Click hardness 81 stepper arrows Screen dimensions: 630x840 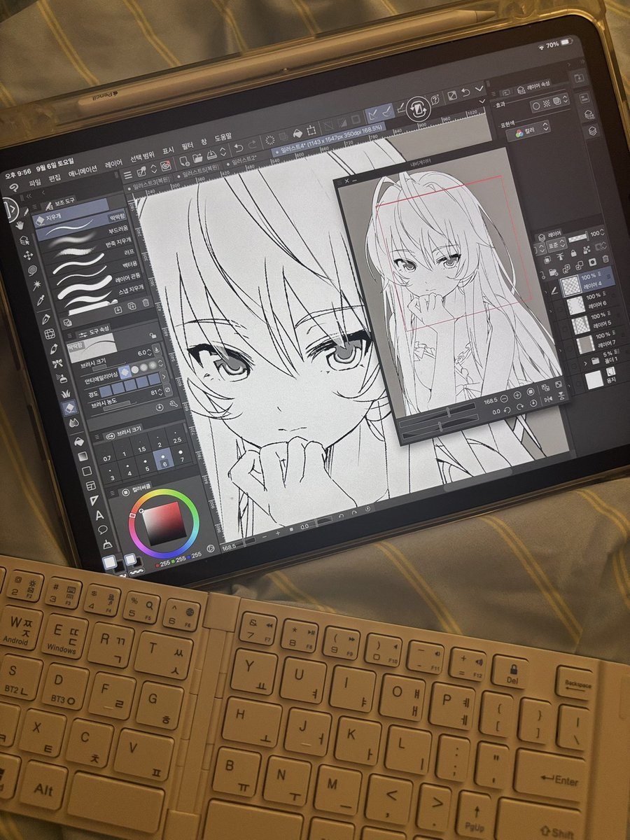pyautogui.click(x=160, y=392)
